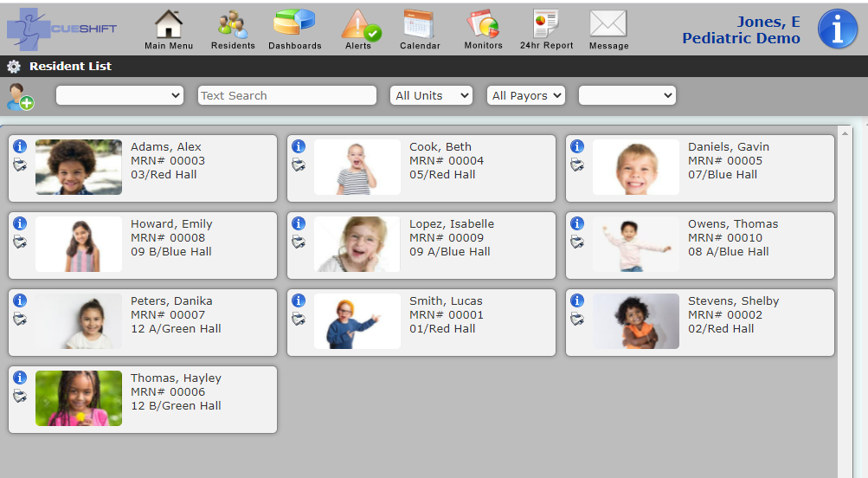Open the Message envelope icon
The image size is (868, 478).
point(608,24)
